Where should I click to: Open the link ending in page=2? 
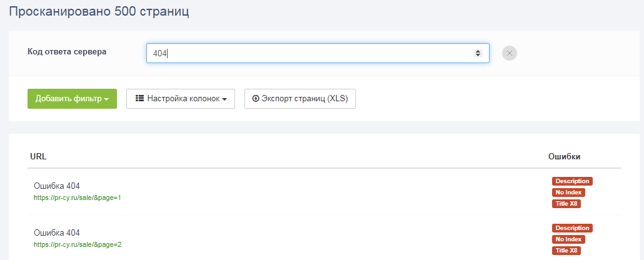(77, 244)
